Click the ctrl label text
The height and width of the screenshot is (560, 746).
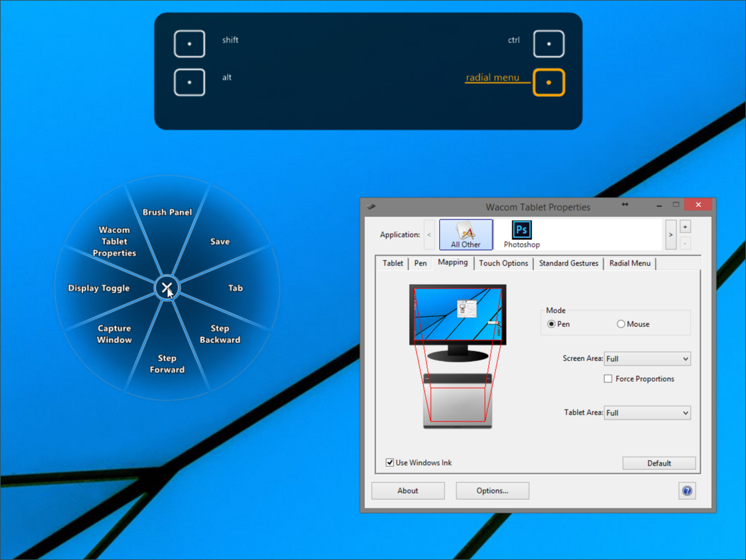[513, 40]
